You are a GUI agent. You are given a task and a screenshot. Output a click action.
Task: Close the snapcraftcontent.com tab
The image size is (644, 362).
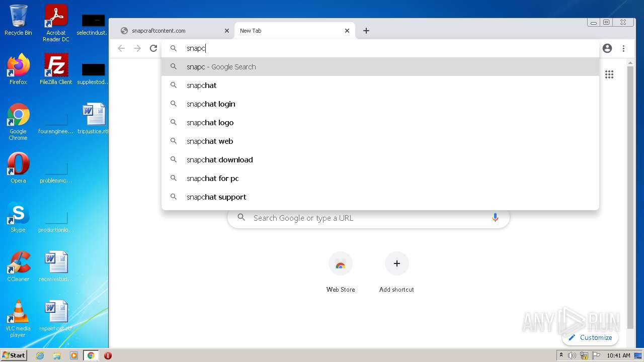point(227,31)
